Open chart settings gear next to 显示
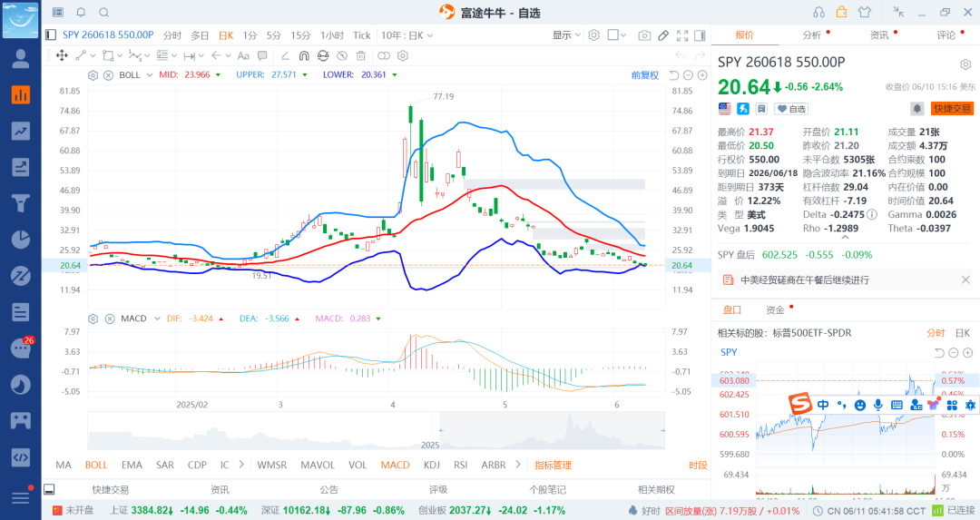Image resolution: width=980 pixels, height=520 pixels. click(593, 35)
